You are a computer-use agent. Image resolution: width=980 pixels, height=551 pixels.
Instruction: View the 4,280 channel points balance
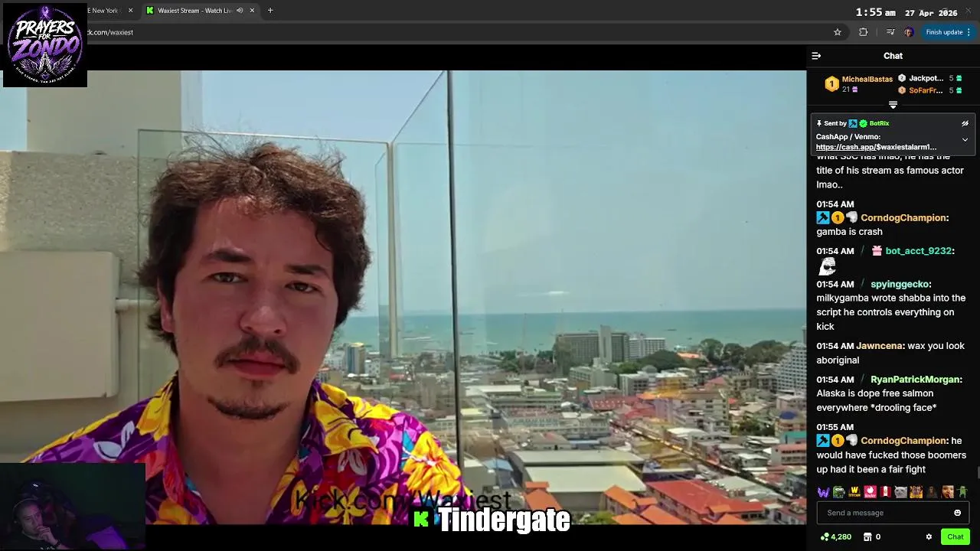tap(835, 537)
